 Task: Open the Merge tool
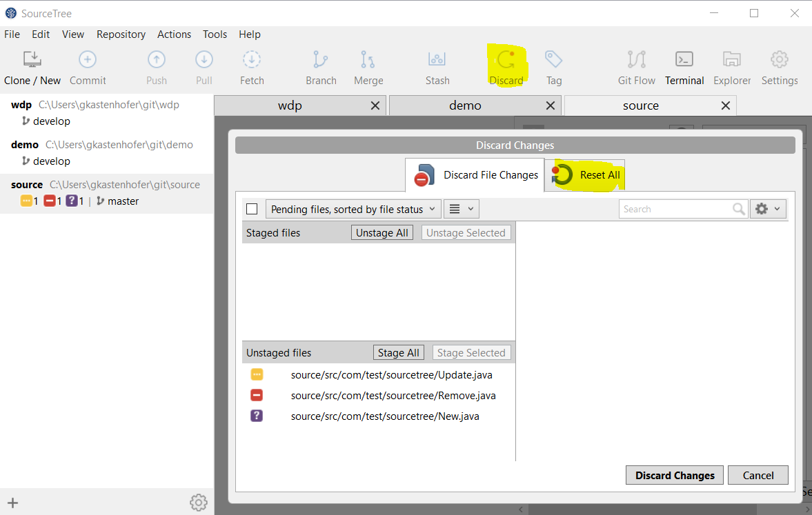[x=368, y=68]
